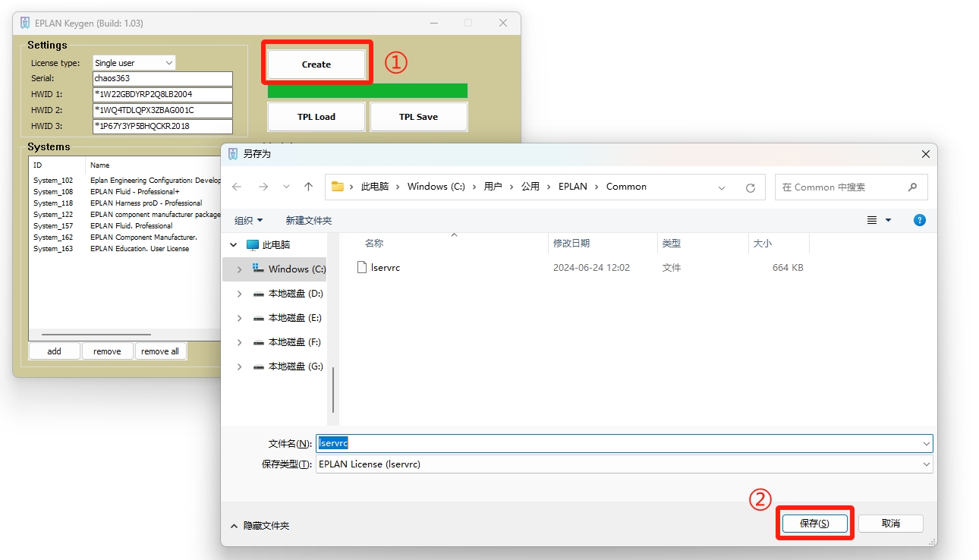Open the 组织 organize menu
Viewport: 979px width, 560px height.
coord(248,220)
